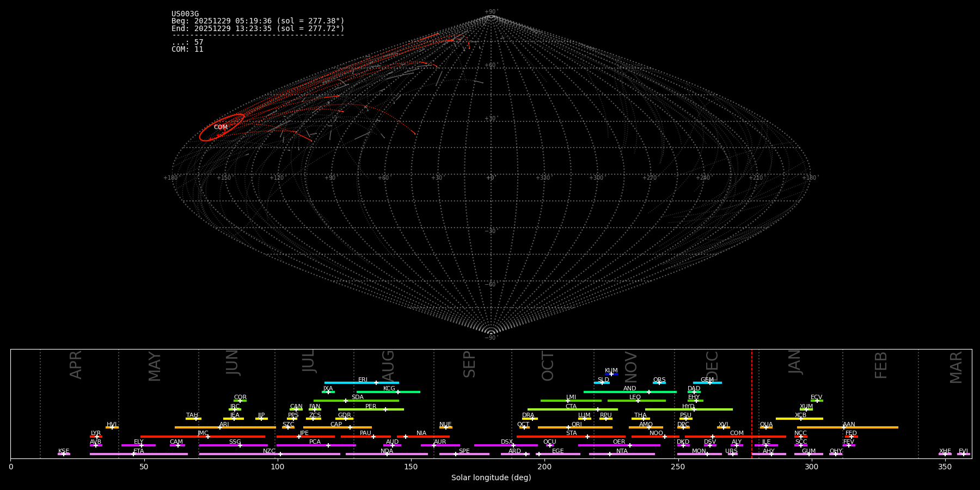Click the APR month label
Screen dimensions: 980x490
coord(76,365)
